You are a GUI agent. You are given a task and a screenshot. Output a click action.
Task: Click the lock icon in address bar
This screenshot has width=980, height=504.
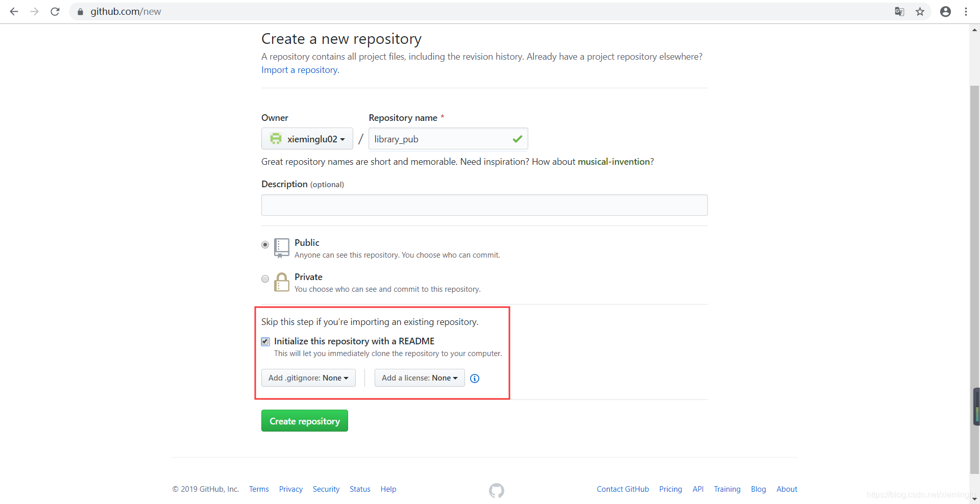(x=80, y=12)
